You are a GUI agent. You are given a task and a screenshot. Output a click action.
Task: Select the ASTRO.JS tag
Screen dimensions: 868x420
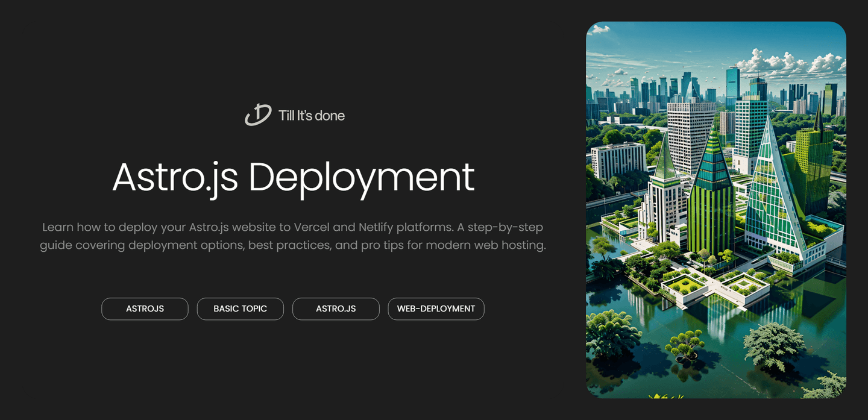(336, 309)
